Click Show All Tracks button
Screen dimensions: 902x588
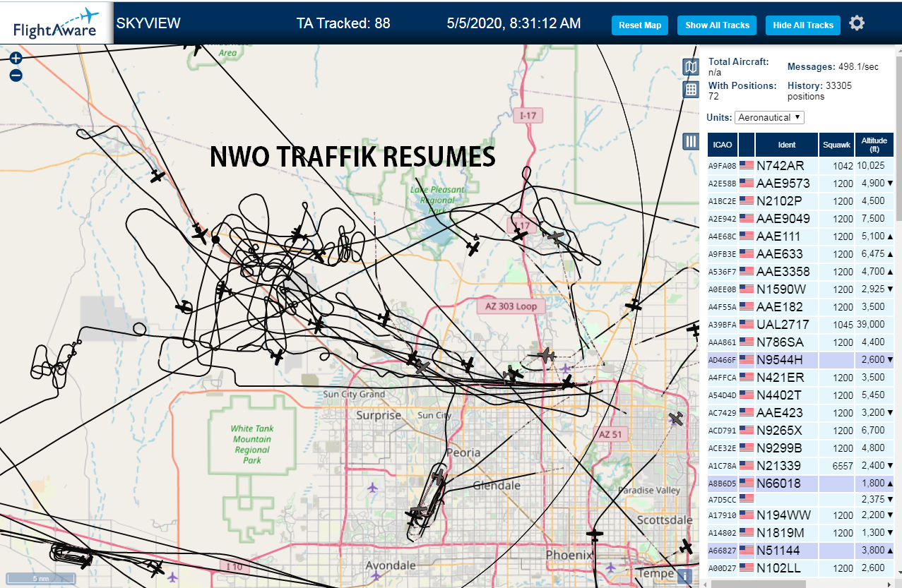click(x=717, y=25)
